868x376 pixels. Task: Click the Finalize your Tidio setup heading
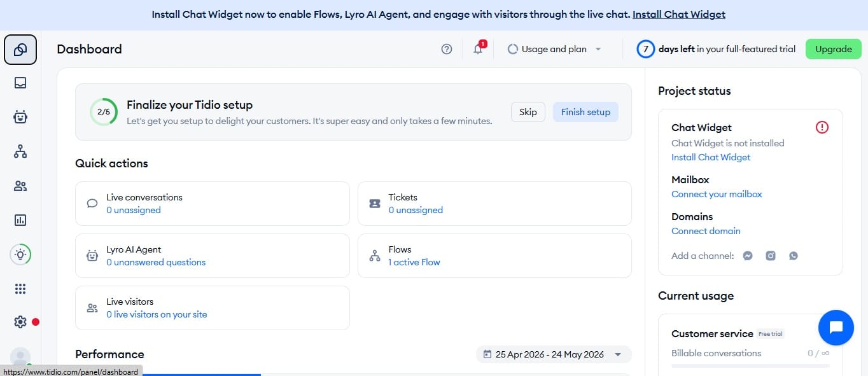[x=190, y=105]
